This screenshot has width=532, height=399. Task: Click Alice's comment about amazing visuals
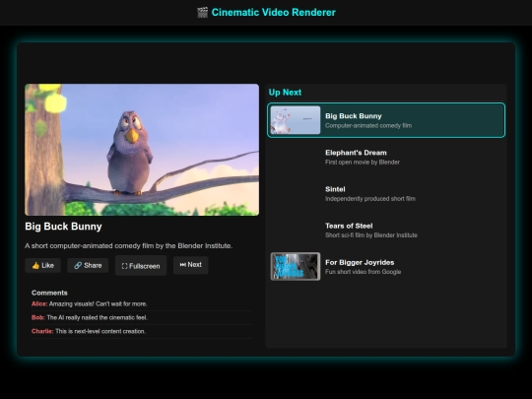tap(90, 304)
